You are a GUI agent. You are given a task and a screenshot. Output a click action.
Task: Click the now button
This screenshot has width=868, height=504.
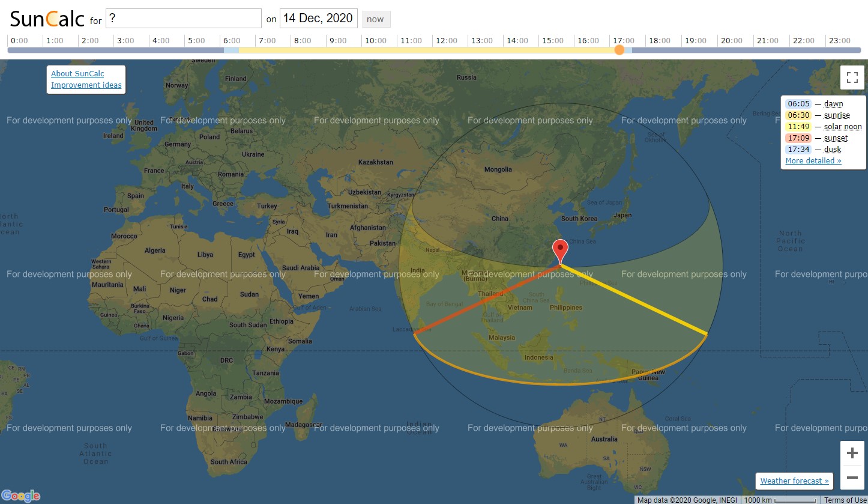point(375,19)
